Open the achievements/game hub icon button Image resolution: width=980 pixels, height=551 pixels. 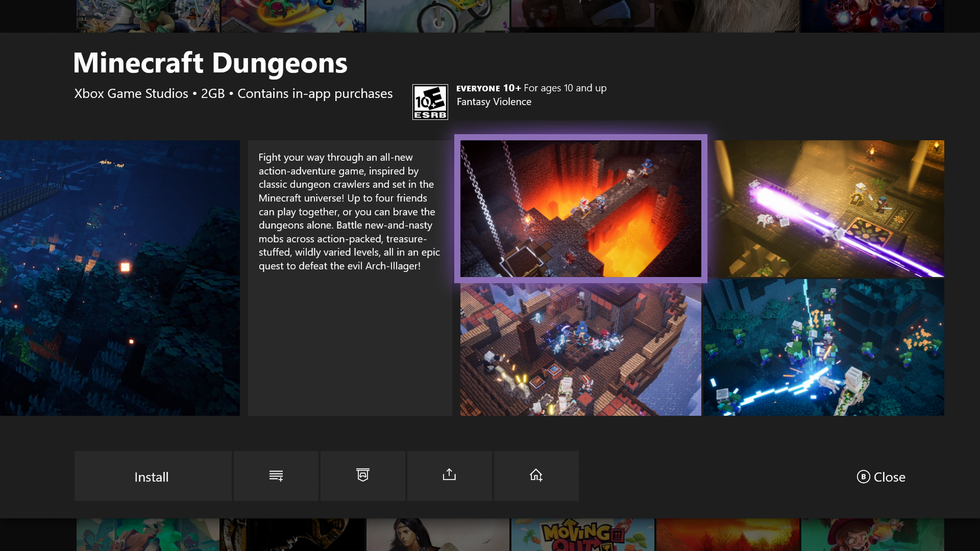(x=363, y=476)
